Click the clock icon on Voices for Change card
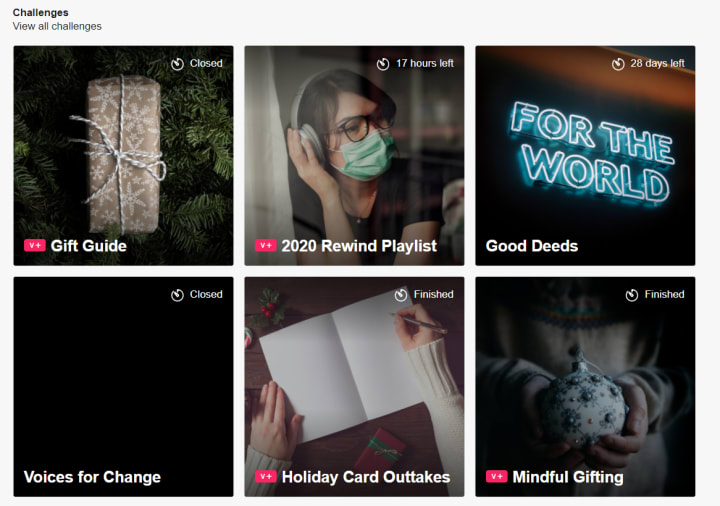 coord(177,295)
